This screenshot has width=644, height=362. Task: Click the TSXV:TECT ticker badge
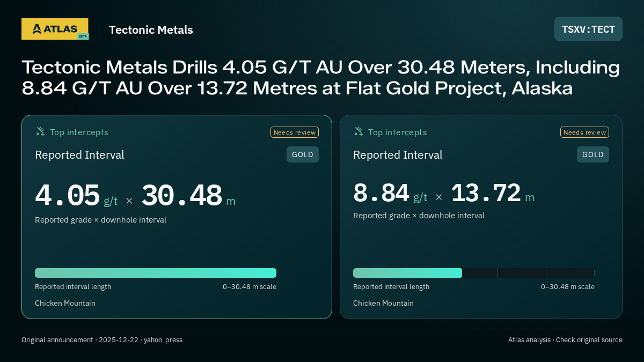tap(588, 29)
